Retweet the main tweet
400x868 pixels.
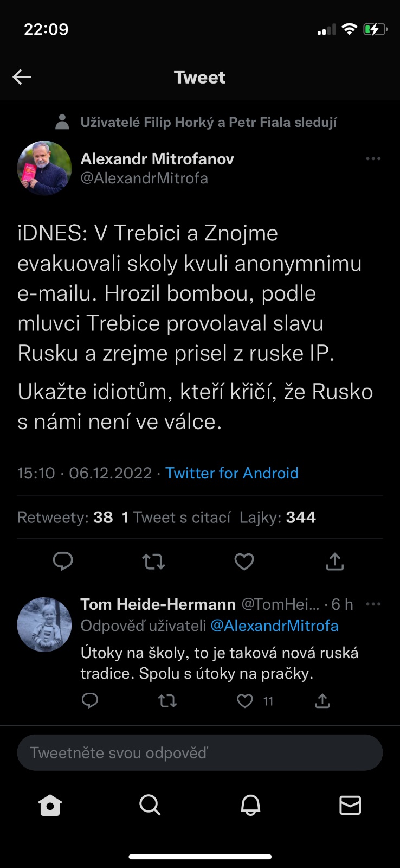(153, 561)
